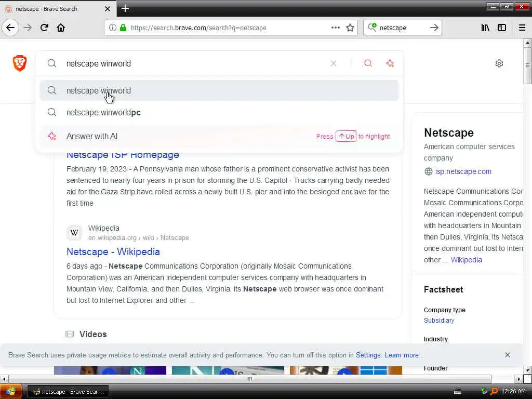Submit the browser search bar arrow

434,28
